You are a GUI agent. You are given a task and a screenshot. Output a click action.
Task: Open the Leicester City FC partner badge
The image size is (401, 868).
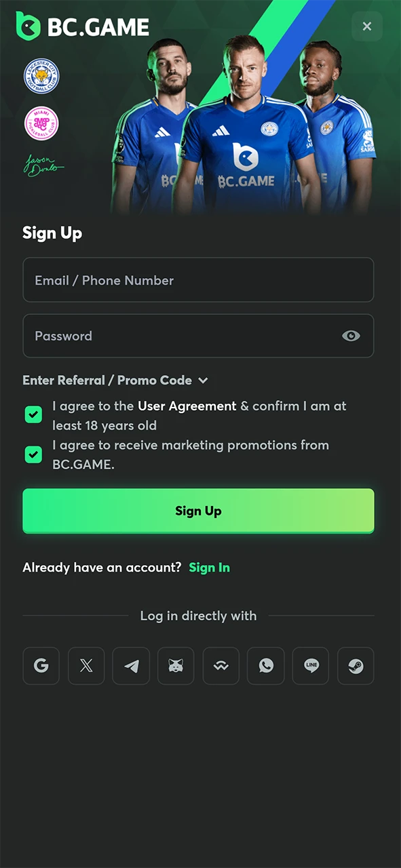(41, 76)
